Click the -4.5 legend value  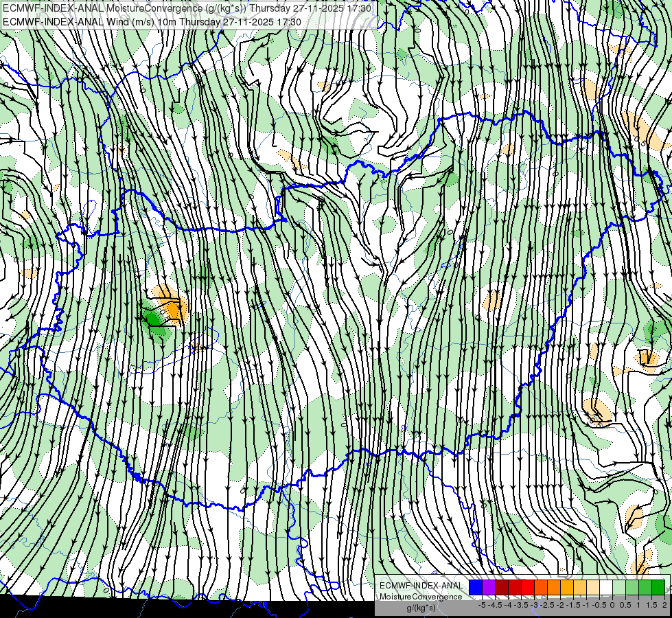[x=495, y=605]
